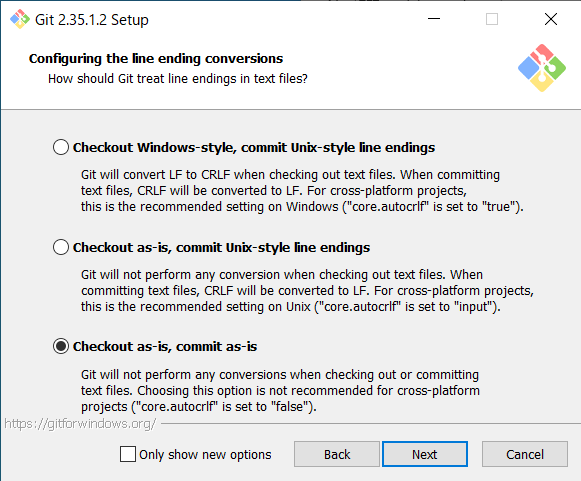Click the 'Configuring the line ending conversions' heading
The width and height of the screenshot is (581, 481).
156,59
